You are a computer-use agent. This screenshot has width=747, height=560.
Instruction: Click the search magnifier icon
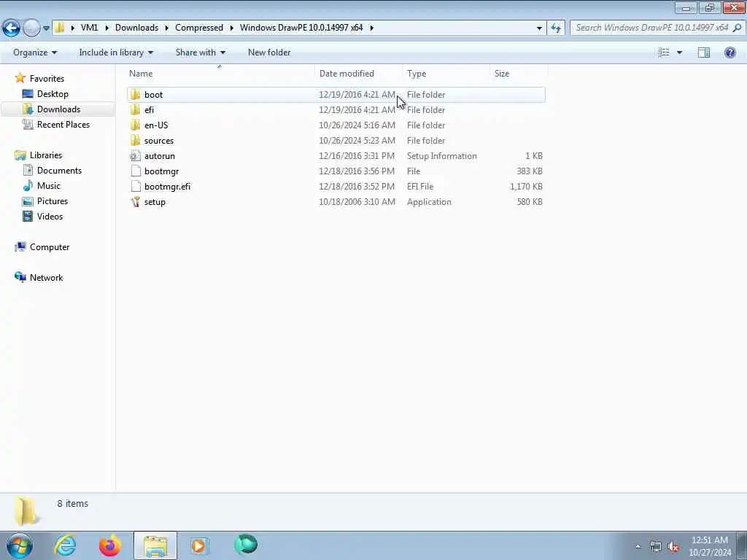737,28
